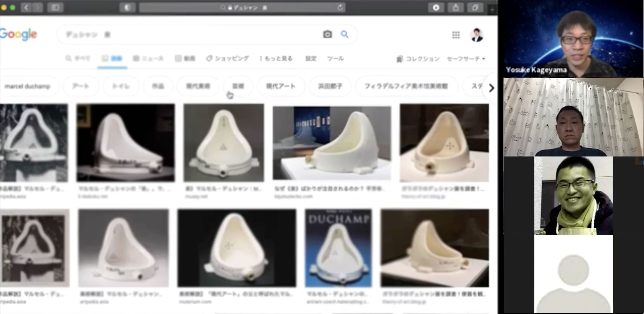Open urinal thumbnail captioned 「現代アート」の父
This screenshot has height=314, width=644.
pyautogui.click(x=237, y=248)
